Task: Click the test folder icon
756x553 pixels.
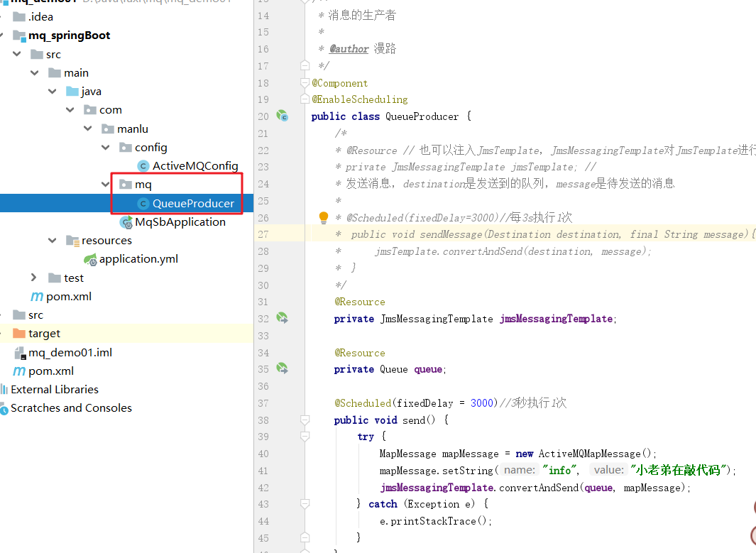Action: [x=55, y=278]
